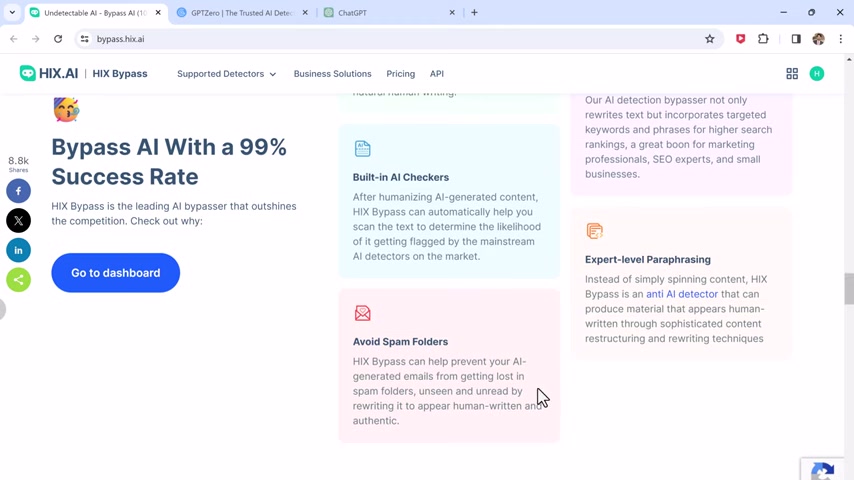Follow the anti AI detector link
Screen dimensions: 854x480
point(682,294)
